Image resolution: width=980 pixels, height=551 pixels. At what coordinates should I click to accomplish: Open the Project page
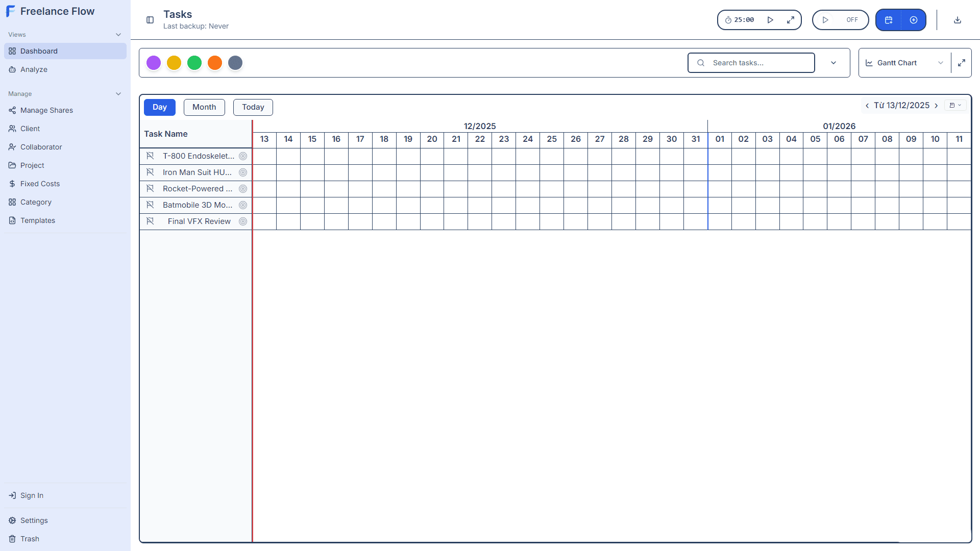click(65, 165)
